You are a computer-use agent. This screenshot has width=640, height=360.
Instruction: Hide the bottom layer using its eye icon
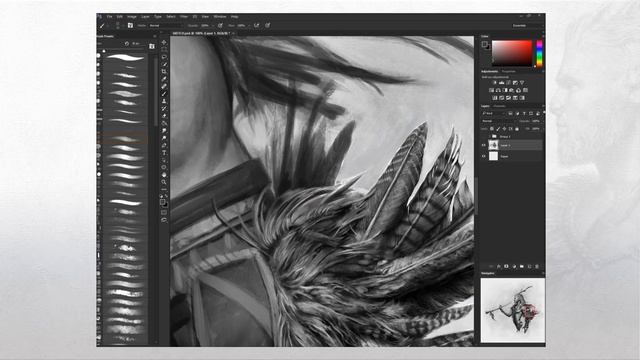click(484, 156)
